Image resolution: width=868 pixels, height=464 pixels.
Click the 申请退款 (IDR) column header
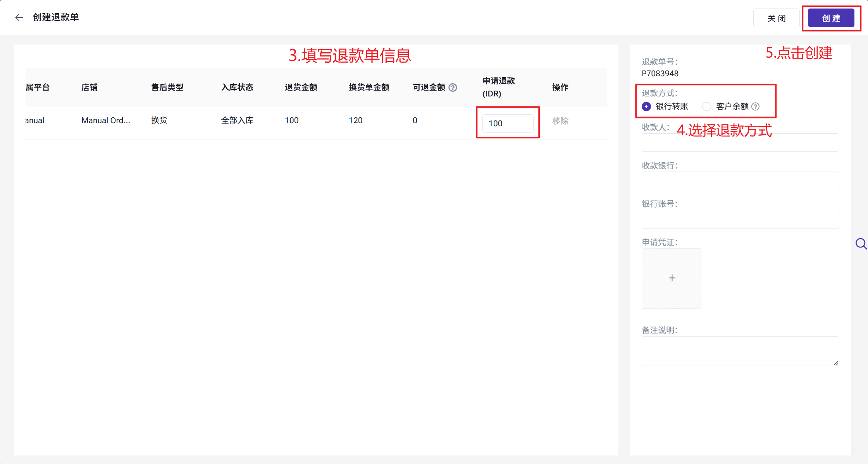(x=498, y=87)
